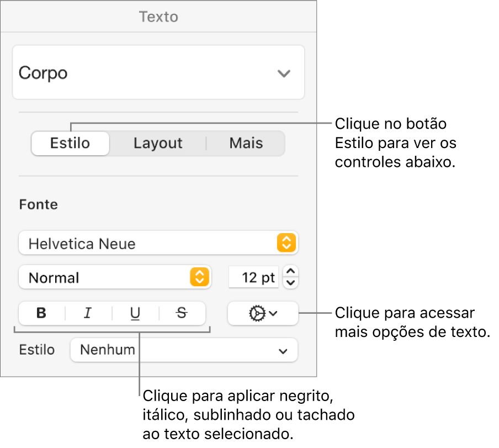Screen dimensions: 499x448
Task: Switch to the Layout tab
Action: [158, 143]
